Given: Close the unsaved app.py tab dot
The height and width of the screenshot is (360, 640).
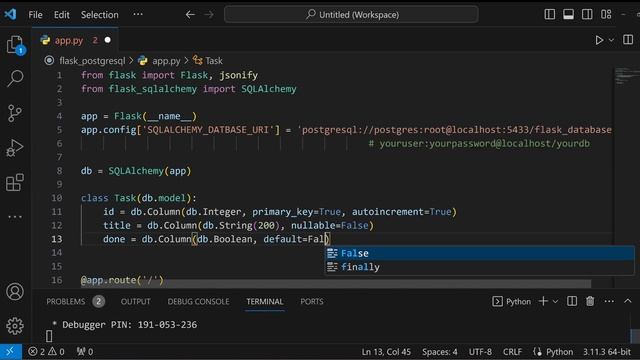Looking at the screenshot, I should [108, 40].
